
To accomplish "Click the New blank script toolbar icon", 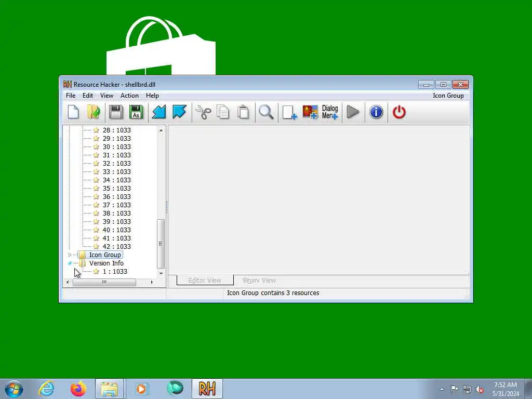I will pyautogui.click(x=73, y=112).
